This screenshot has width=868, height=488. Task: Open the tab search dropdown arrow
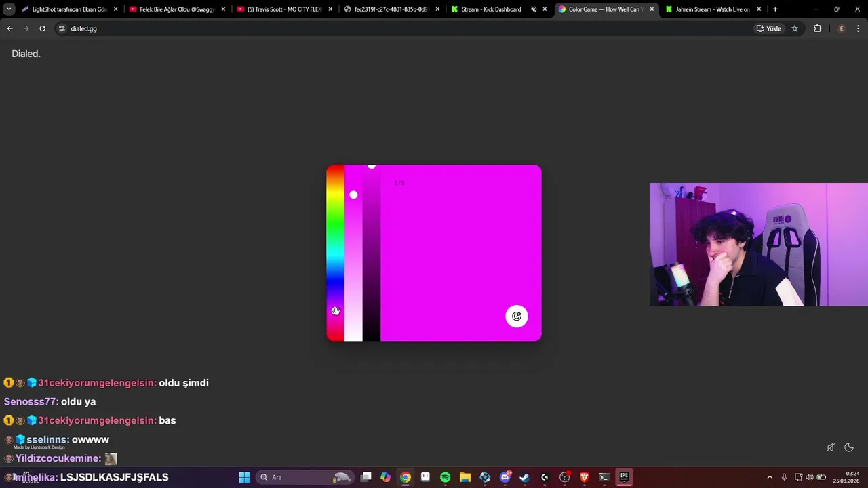pyautogui.click(x=9, y=9)
